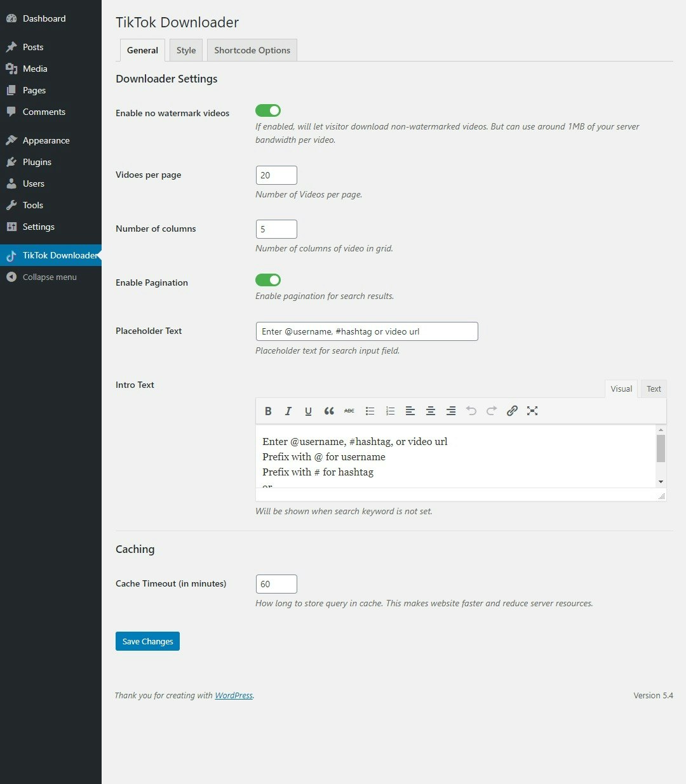The image size is (686, 784).
Task: Insert blockquote in Intro Text editor
Action: pyautogui.click(x=329, y=411)
